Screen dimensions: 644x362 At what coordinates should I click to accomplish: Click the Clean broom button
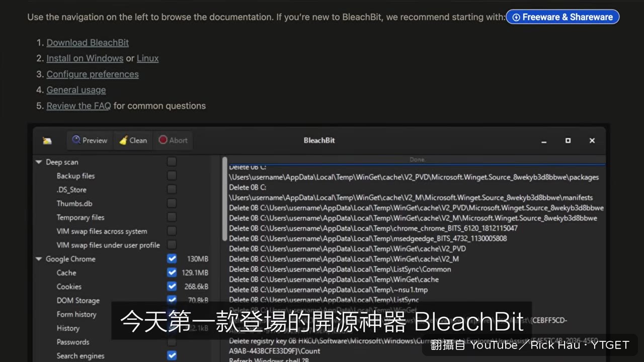point(133,140)
